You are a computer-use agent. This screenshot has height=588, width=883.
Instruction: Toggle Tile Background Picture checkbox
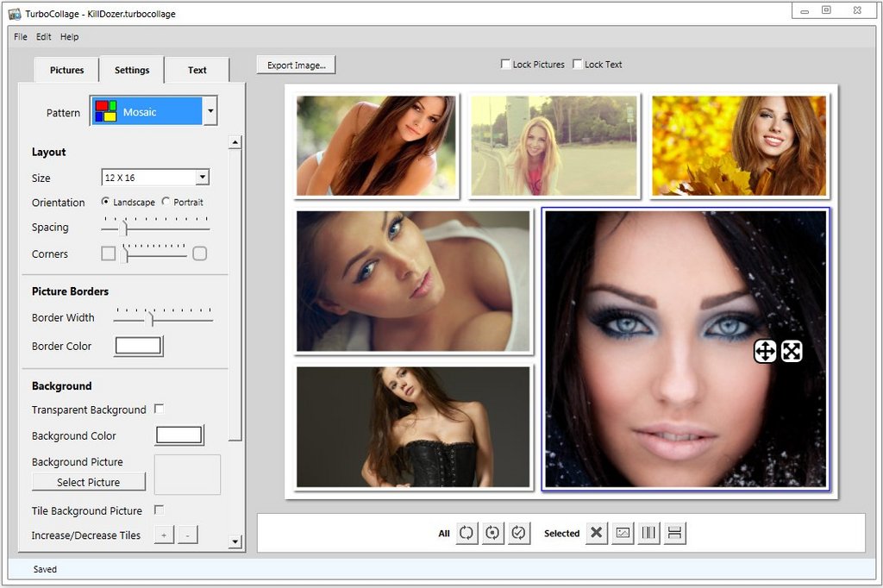pos(160,510)
